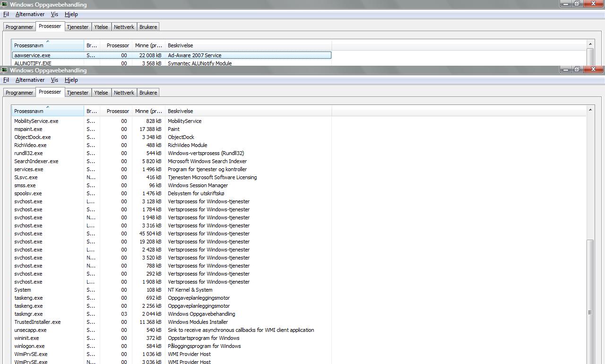Switch to the Tjenester tab in the back window
Screen dimensions: 605x364
point(78,27)
